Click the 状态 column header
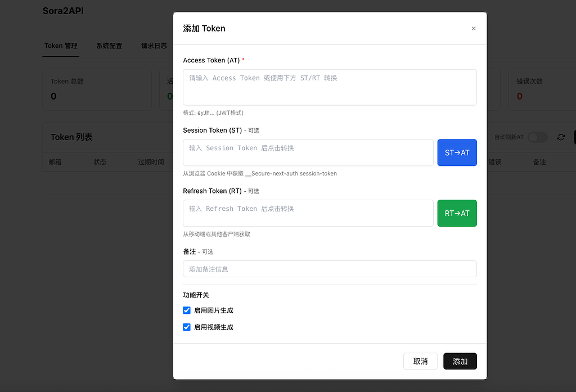The width and height of the screenshot is (576, 392). [100, 162]
